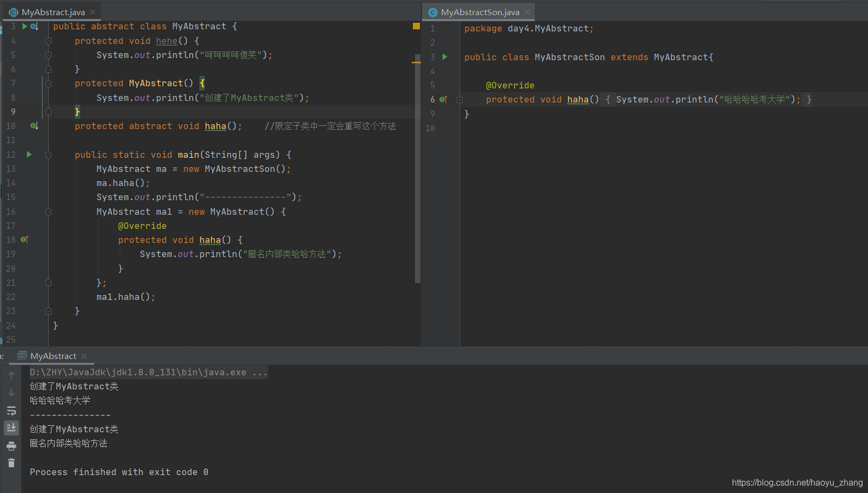Collapse fold marker at main end line 23
Image resolution: width=868 pixels, height=493 pixels.
pos(48,311)
